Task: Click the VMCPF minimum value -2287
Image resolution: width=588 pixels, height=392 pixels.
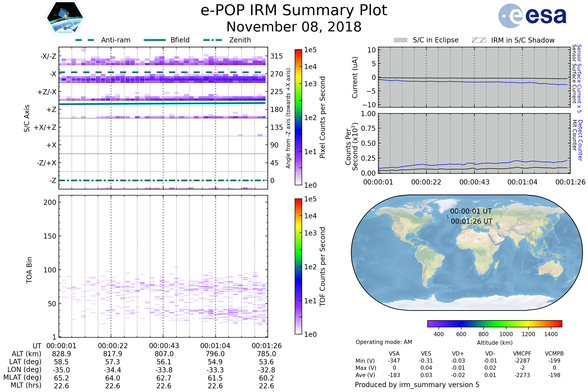Action: click(x=522, y=361)
